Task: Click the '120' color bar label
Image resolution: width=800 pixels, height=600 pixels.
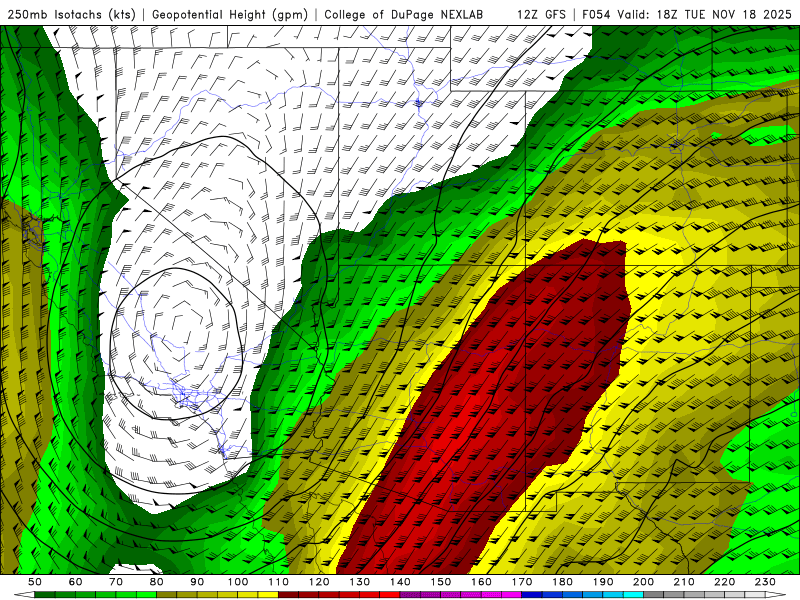Action: click(x=319, y=582)
